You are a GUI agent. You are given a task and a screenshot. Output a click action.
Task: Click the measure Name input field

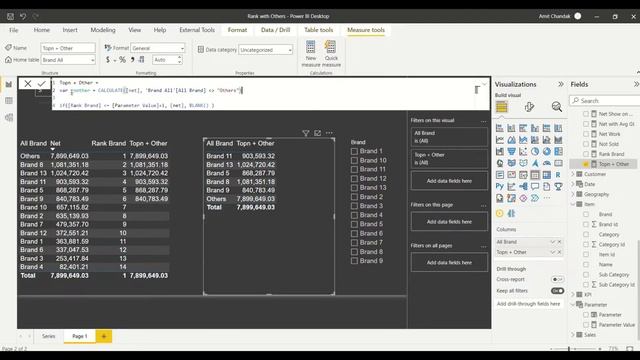pos(68,48)
